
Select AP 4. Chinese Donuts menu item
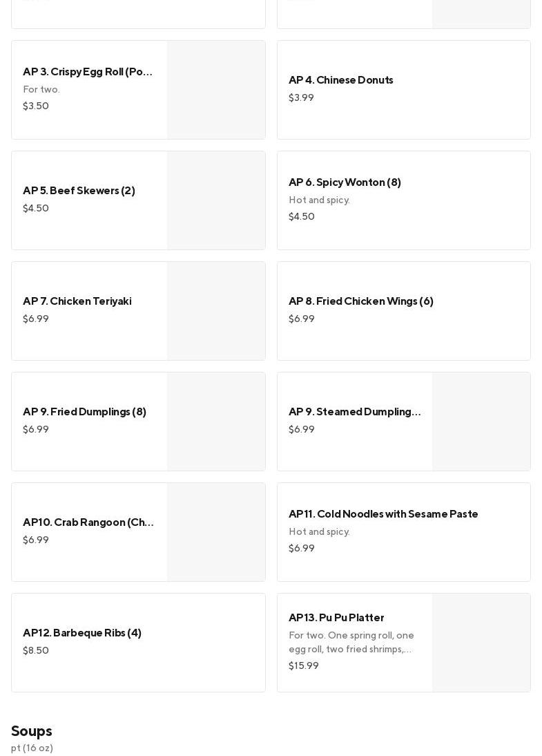coord(341,80)
